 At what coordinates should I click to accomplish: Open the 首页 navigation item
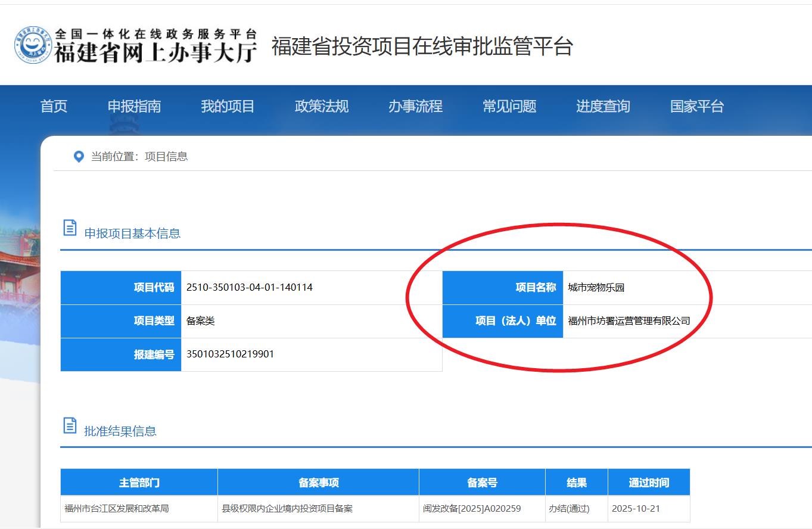click(54, 107)
